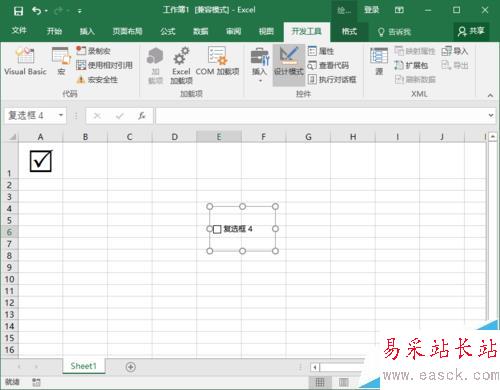Image resolution: width=500 pixels, height=390 pixels.
Task: Open undo history dropdown arrow
Action: point(46,11)
